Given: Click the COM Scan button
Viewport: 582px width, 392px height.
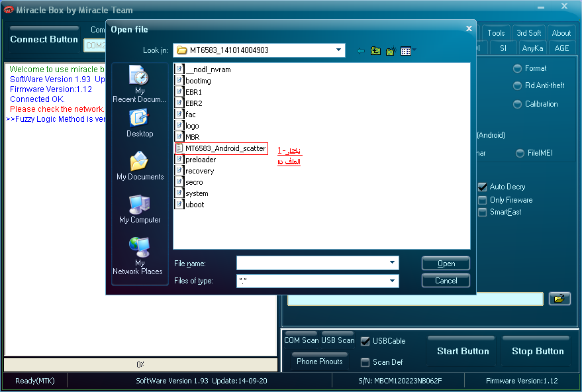Looking at the screenshot, I should [301, 340].
